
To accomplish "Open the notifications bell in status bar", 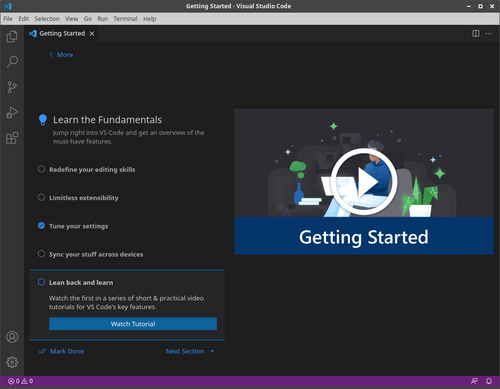I will coord(489,381).
